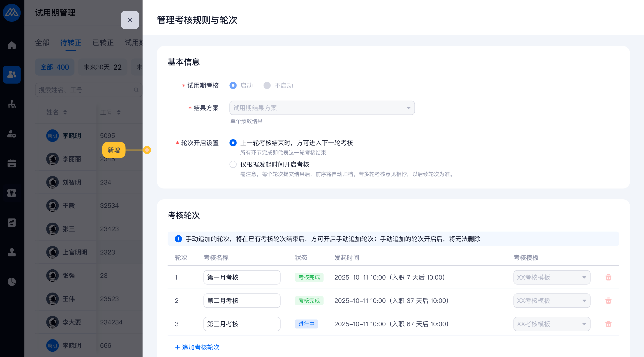The height and width of the screenshot is (357, 644).
Task: Switch to the 已转正 tab
Action: click(103, 43)
